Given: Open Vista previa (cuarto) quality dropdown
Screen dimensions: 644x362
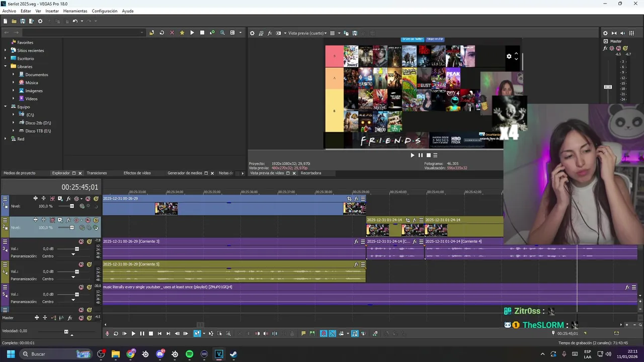Looking at the screenshot, I should click(307, 33).
